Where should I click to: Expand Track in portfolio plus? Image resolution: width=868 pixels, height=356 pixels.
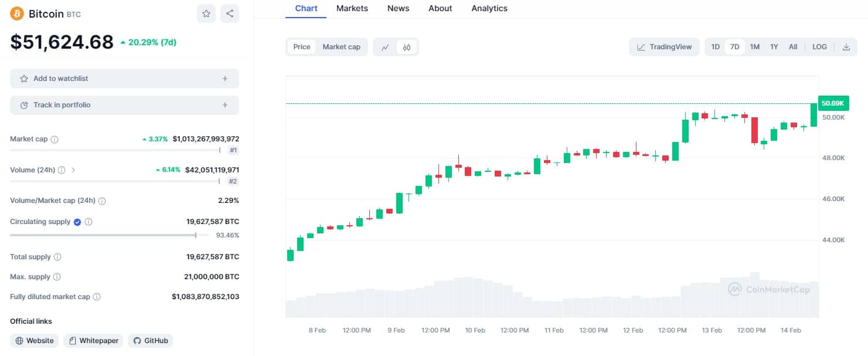pyautogui.click(x=224, y=105)
